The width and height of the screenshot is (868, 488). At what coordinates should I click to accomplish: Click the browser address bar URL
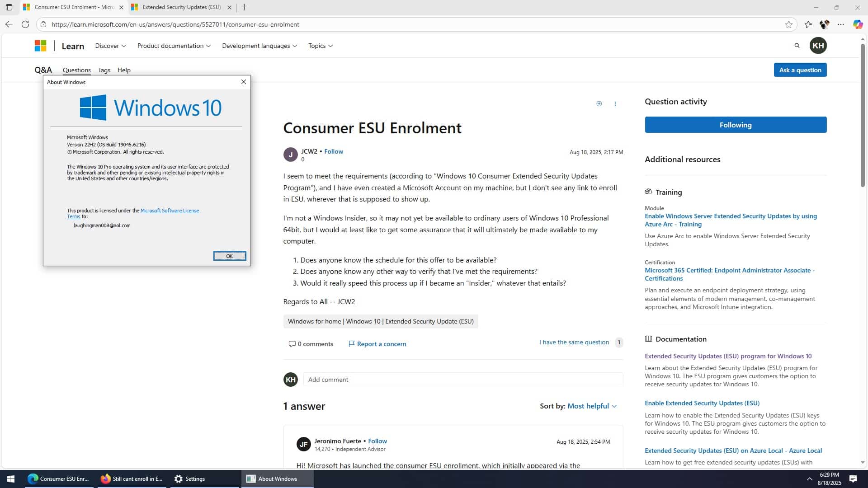coord(175,24)
